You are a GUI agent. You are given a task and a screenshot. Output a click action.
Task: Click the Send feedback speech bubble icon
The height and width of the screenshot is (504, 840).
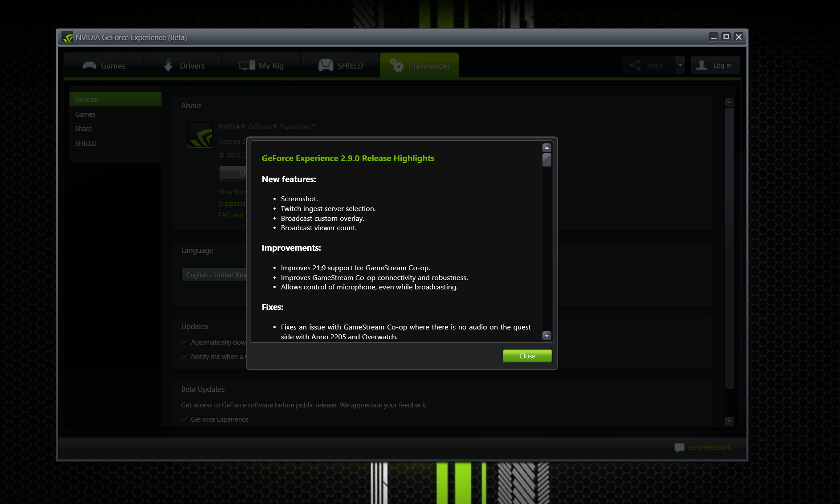pos(679,447)
